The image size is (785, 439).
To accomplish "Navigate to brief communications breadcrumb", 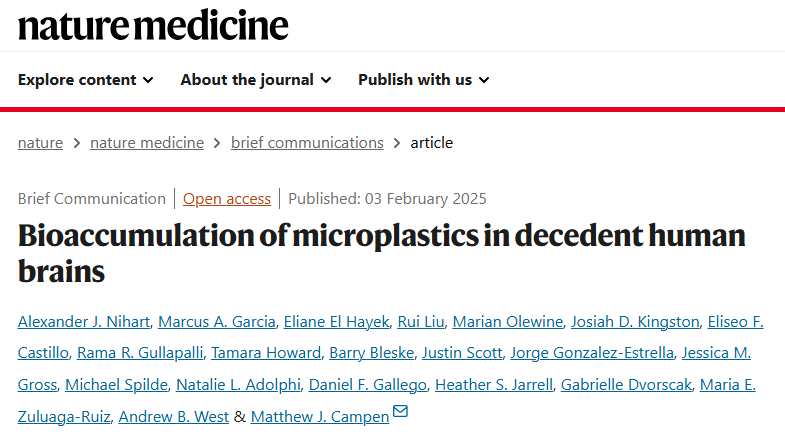I will click(x=307, y=143).
